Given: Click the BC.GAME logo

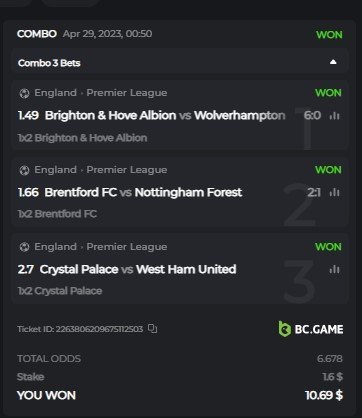Looking at the screenshot, I should (311, 329).
